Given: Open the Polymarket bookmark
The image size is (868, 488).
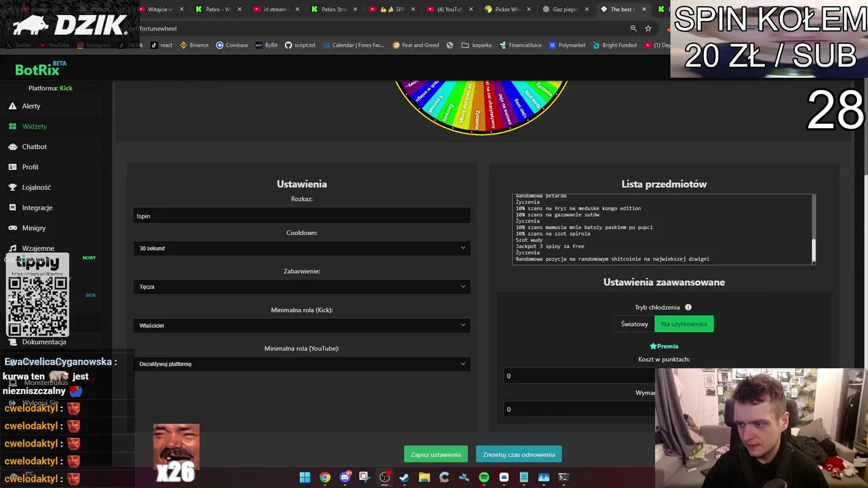Looking at the screenshot, I should (x=567, y=45).
